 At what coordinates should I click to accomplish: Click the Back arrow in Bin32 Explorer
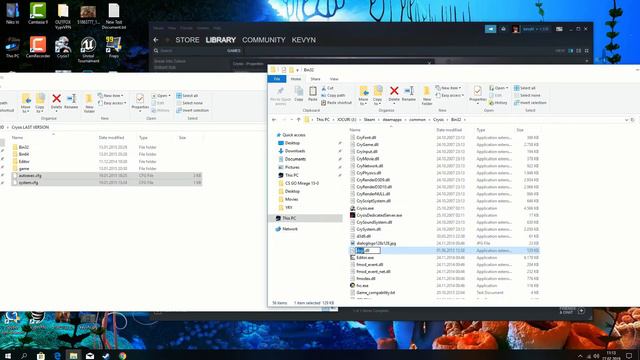[274, 120]
